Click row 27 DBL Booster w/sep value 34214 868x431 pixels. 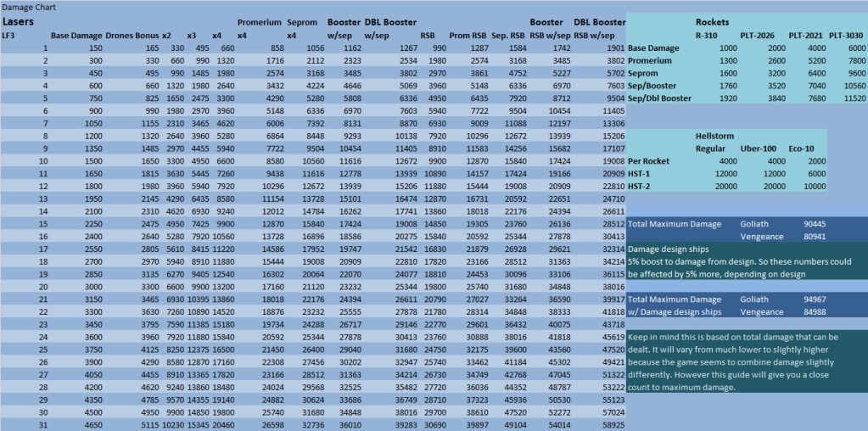[x=406, y=374]
